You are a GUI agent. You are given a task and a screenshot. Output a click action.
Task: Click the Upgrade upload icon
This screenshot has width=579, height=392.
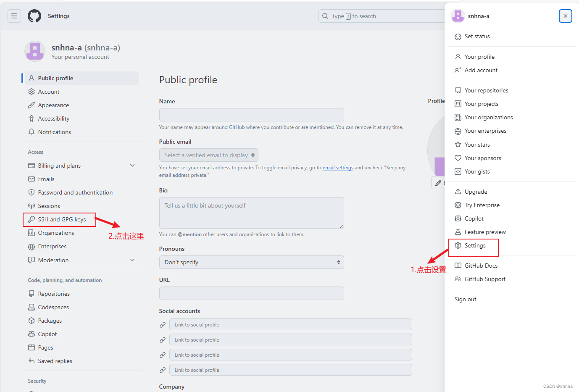point(458,192)
